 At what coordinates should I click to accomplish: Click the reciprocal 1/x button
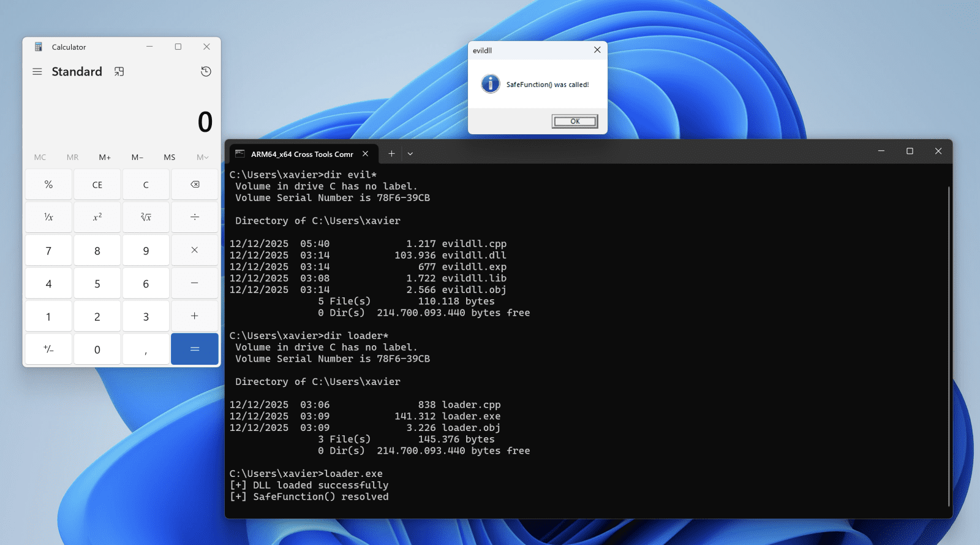(48, 217)
